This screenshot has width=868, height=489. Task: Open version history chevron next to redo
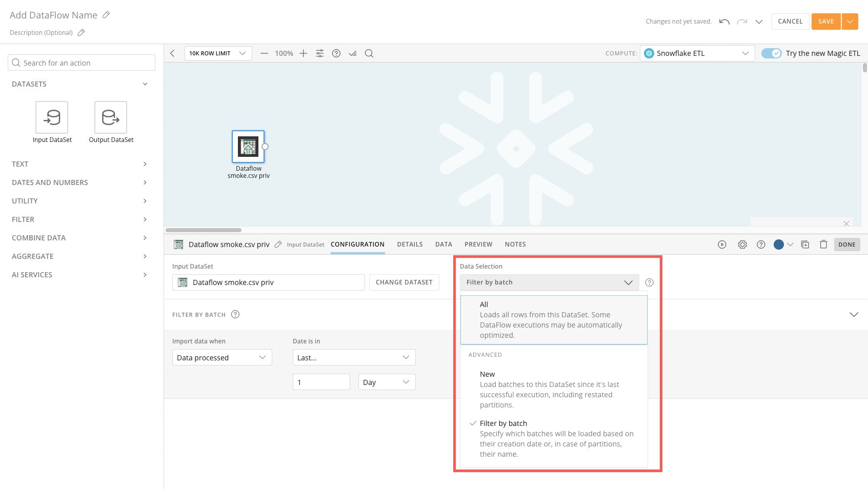[x=759, y=22]
